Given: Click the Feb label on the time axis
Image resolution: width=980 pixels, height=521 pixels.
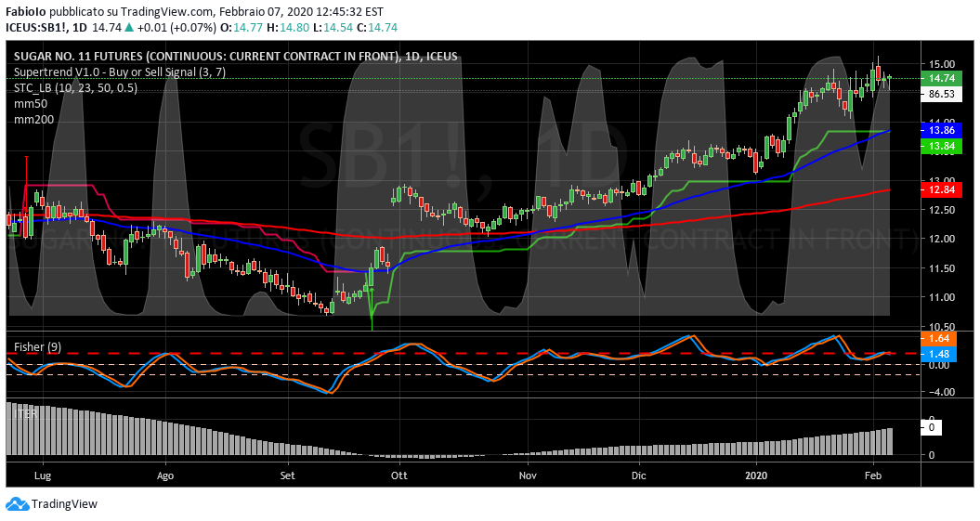Looking at the screenshot, I should [x=874, y=474].
